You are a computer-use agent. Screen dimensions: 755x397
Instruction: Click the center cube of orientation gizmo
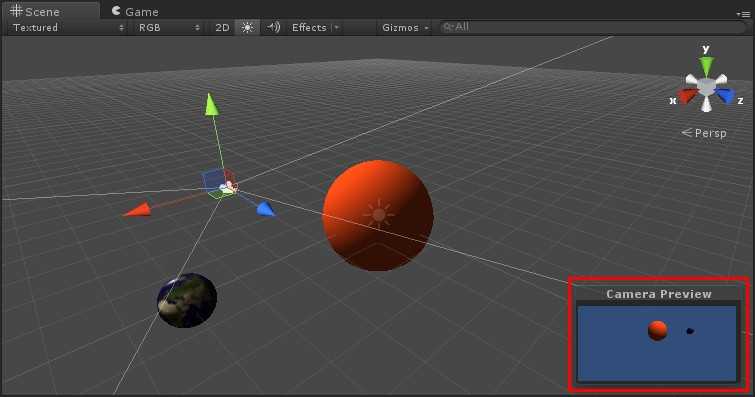point(706,87)
